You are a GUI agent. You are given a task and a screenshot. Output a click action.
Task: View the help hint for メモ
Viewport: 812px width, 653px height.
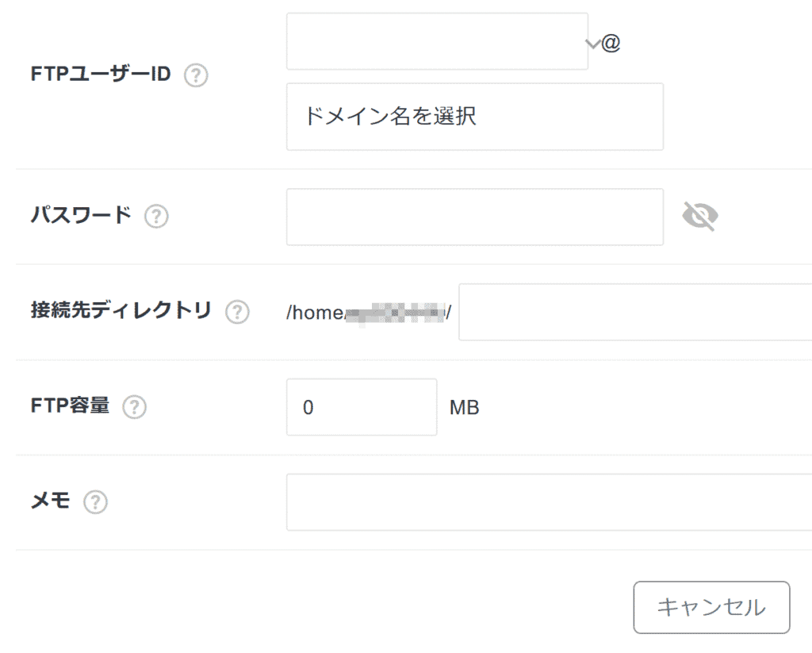[x=96, y=501]
